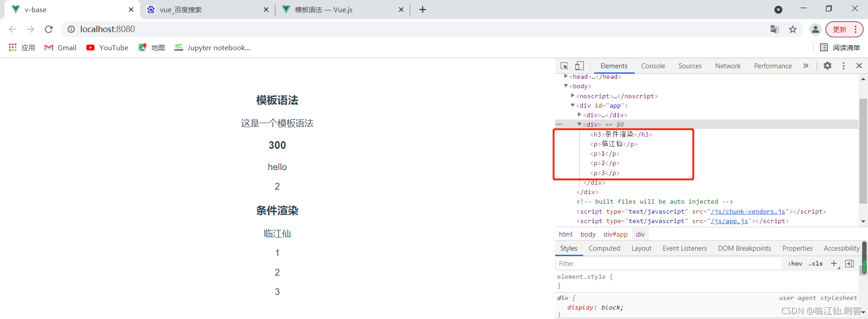The width and height of the screenshot is (868, 319).
Task: Close the DevTools panel
Action: tap(859, 66)
